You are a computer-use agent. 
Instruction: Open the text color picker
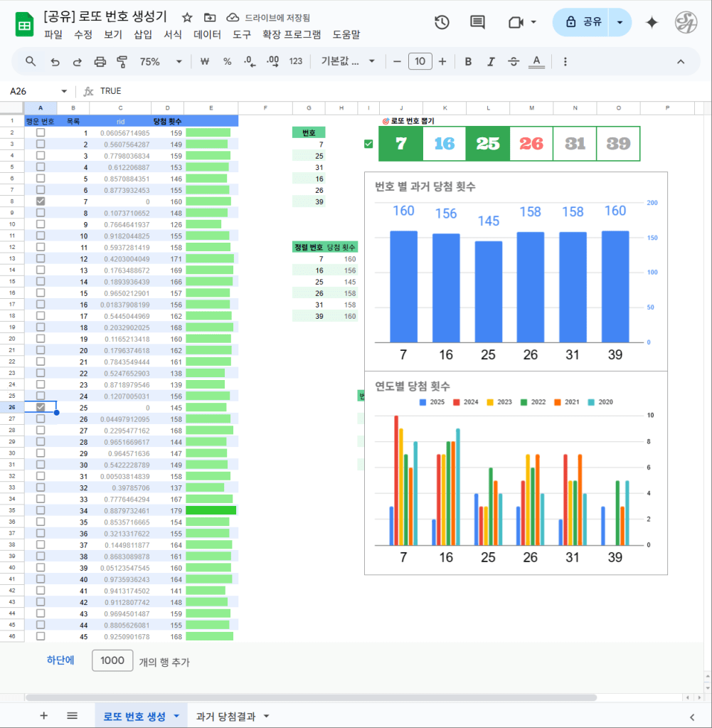[x=537, y=62]
